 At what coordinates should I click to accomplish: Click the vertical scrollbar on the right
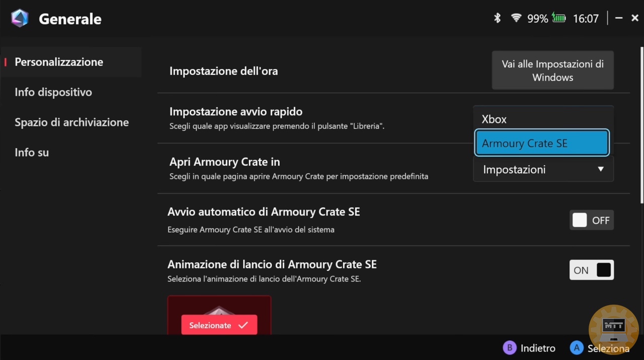(641, 126)
